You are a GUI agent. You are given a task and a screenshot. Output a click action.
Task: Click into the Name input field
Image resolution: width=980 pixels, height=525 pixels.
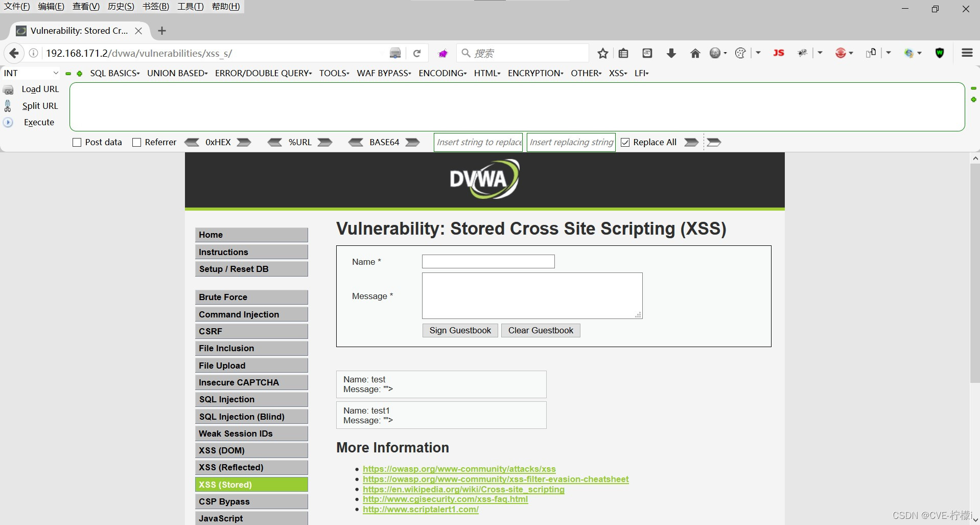pos(488,262)
